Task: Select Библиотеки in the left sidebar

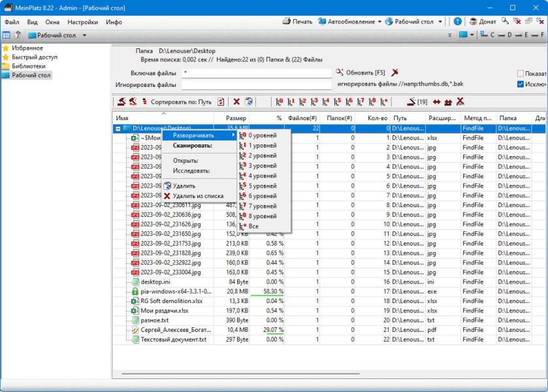Action: point(28,66)
